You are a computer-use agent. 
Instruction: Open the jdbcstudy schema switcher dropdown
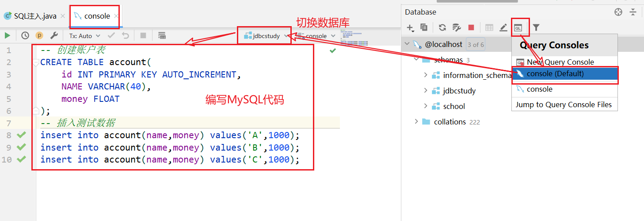pos(266,36)
